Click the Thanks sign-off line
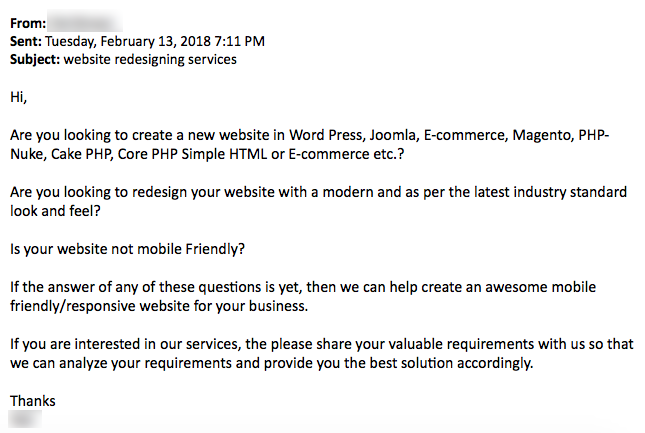This screenshot has width=645, height=433. pos(33,401)
